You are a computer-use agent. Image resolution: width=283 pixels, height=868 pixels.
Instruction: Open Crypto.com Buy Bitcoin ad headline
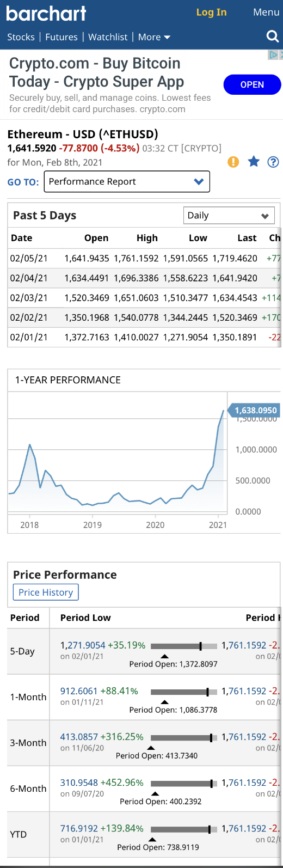pyautogui.click(x=96, y=72)
